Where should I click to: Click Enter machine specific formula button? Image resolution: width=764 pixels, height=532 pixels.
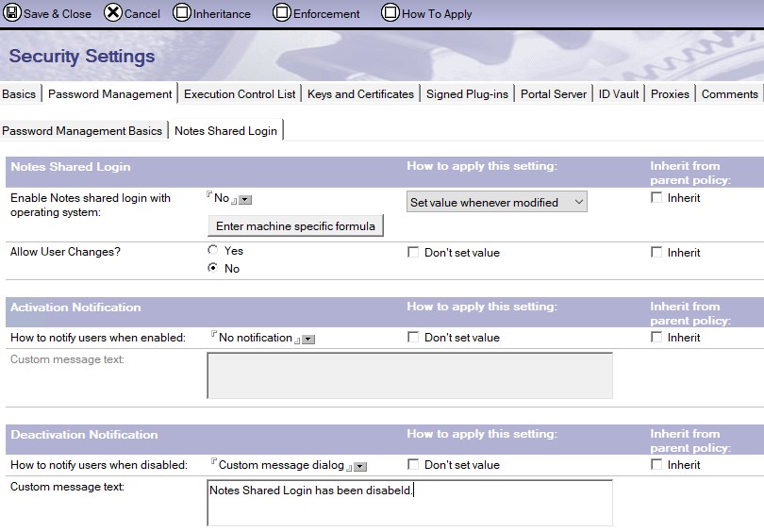coord(296,226)
